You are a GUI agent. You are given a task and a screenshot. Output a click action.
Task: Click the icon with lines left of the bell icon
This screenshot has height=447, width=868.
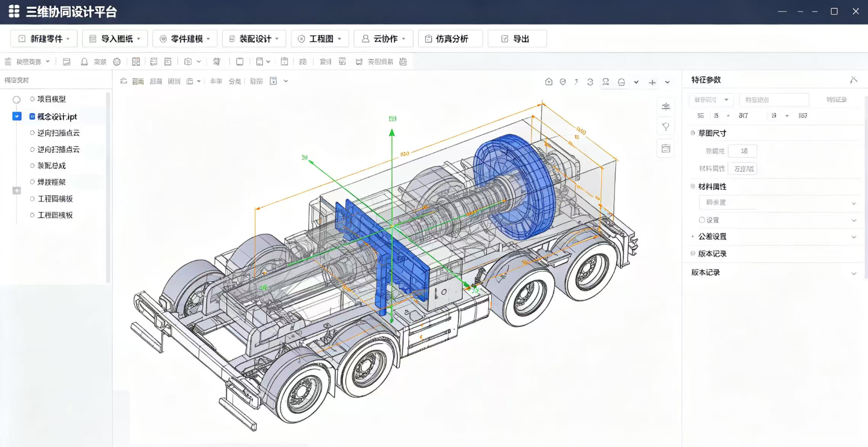tap(67, 61)
